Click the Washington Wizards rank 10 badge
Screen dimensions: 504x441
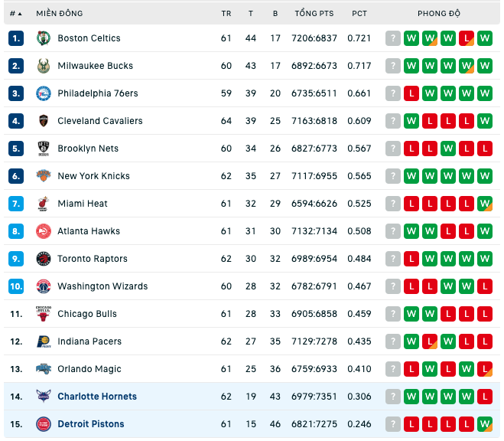coord(16,286)
